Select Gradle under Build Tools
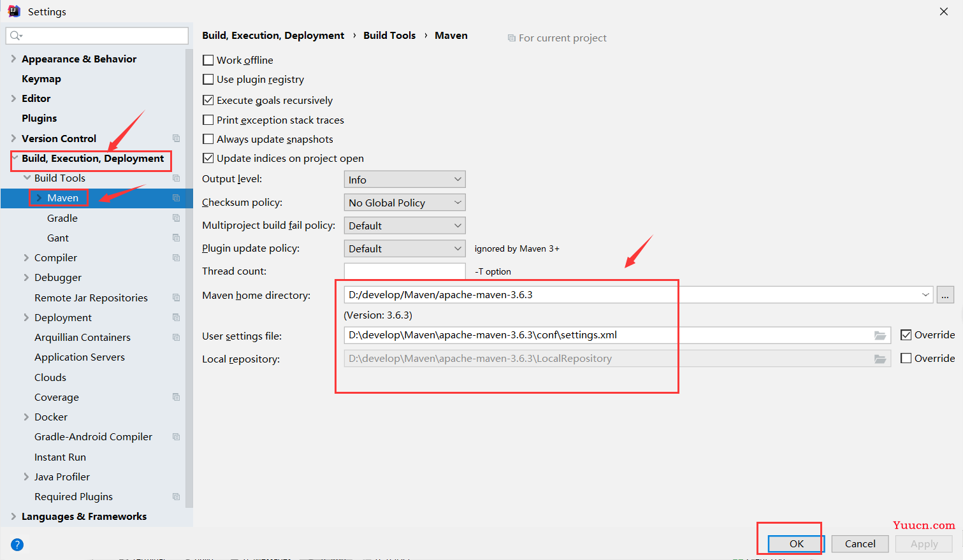 [x=62, y=218]
